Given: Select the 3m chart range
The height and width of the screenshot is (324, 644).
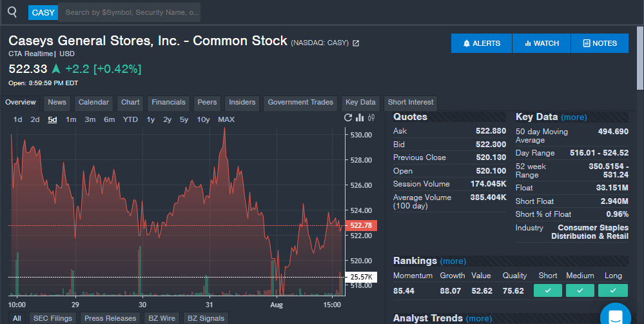Looking at the screenshot, I should coord(90,119).
